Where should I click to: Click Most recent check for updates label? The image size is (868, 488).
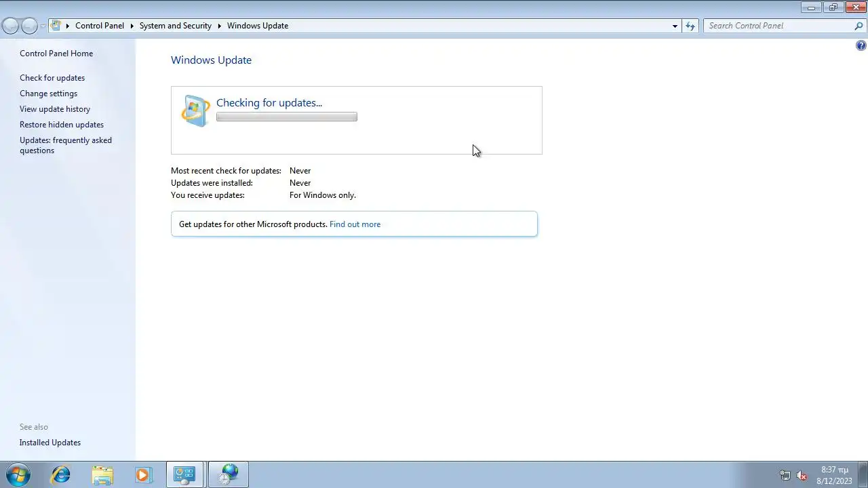point(226,171)
